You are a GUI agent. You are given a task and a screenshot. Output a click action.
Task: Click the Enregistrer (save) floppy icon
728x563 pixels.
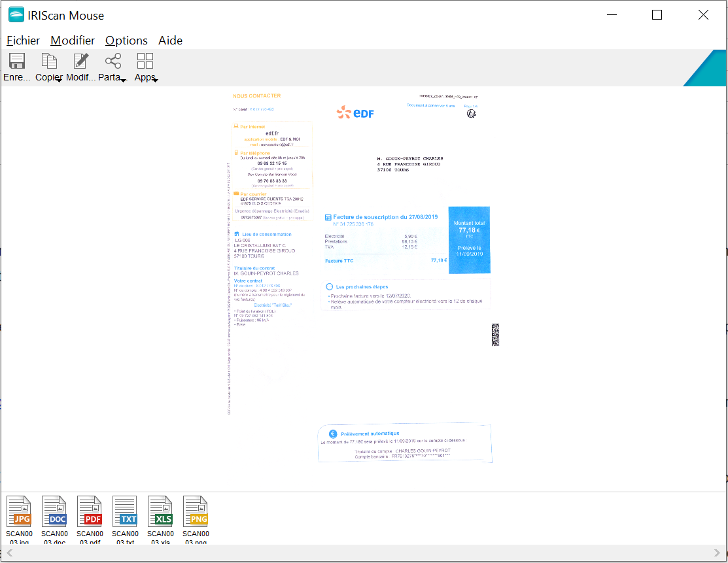click(17, 61)
